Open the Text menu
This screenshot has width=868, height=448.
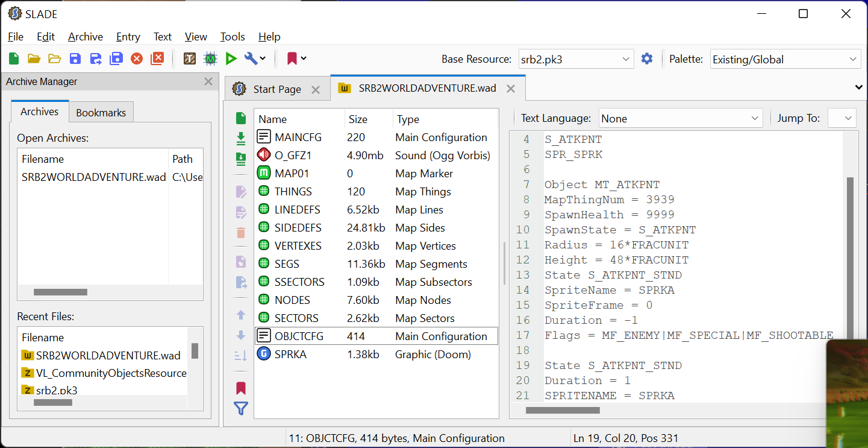coord(163,37)
